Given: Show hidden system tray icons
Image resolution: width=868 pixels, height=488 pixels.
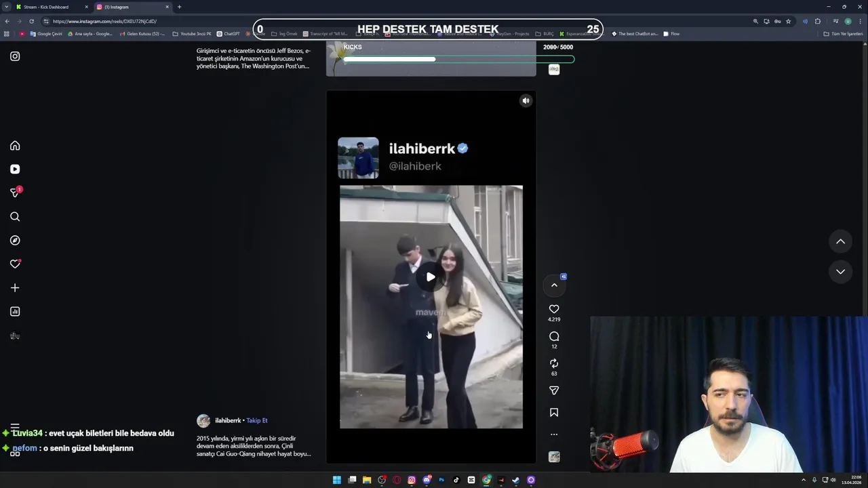Looking at the screenshot, I should [x=804, y=480].
